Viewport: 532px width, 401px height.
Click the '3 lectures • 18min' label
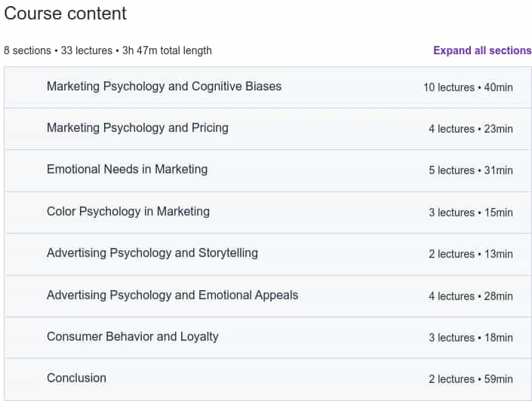pyautogui.click(x=471, y=338)
